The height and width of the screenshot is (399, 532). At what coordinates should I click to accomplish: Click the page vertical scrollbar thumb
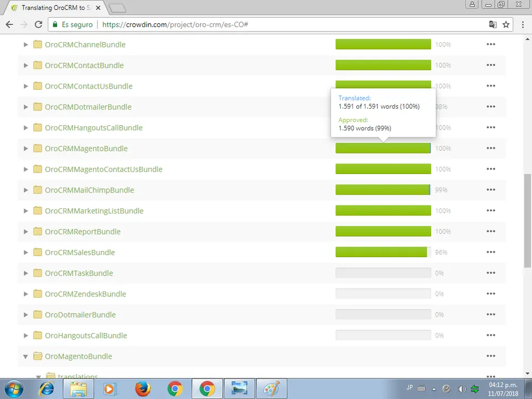click(x=527, y=221)
